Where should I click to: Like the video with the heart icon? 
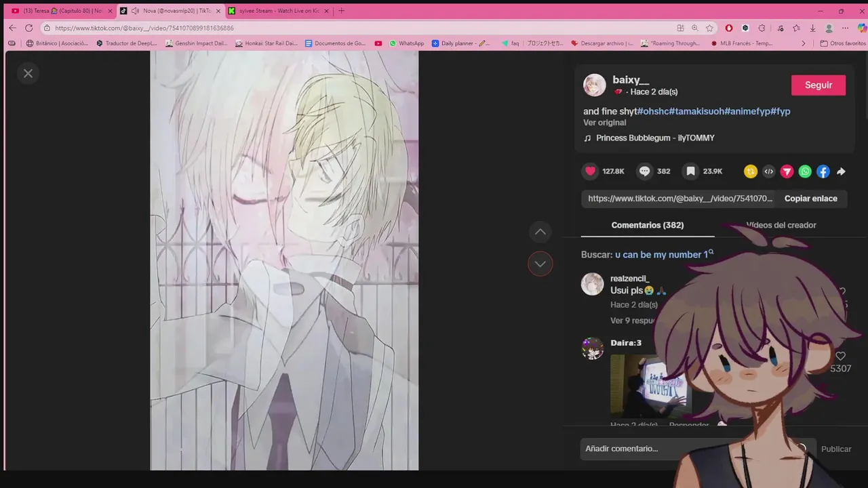coord(591,171)
